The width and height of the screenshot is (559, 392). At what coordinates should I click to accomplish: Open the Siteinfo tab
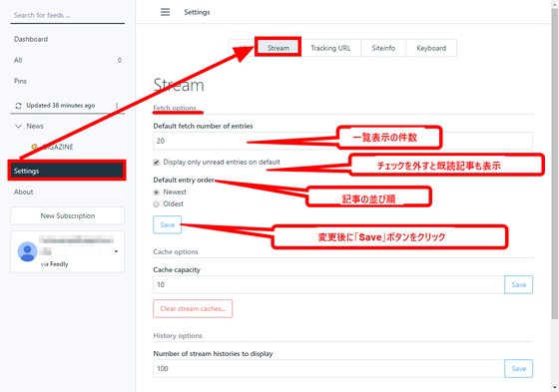[383, 48]
